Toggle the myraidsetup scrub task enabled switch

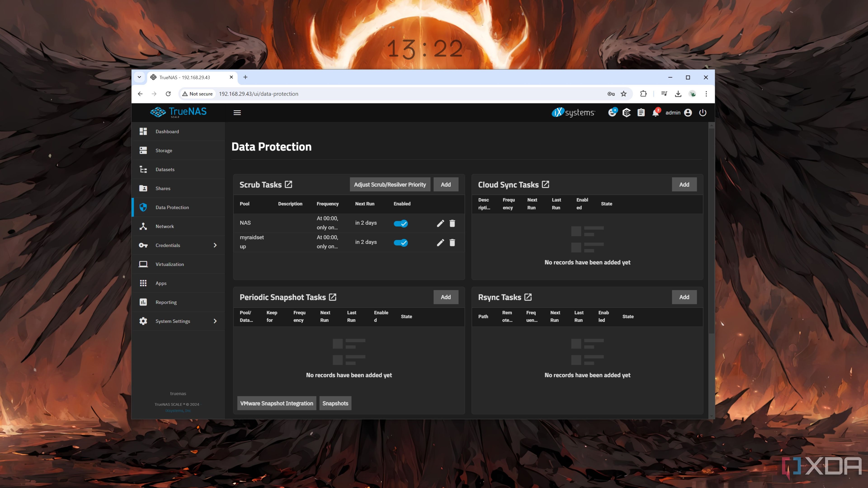pos(401,242)
